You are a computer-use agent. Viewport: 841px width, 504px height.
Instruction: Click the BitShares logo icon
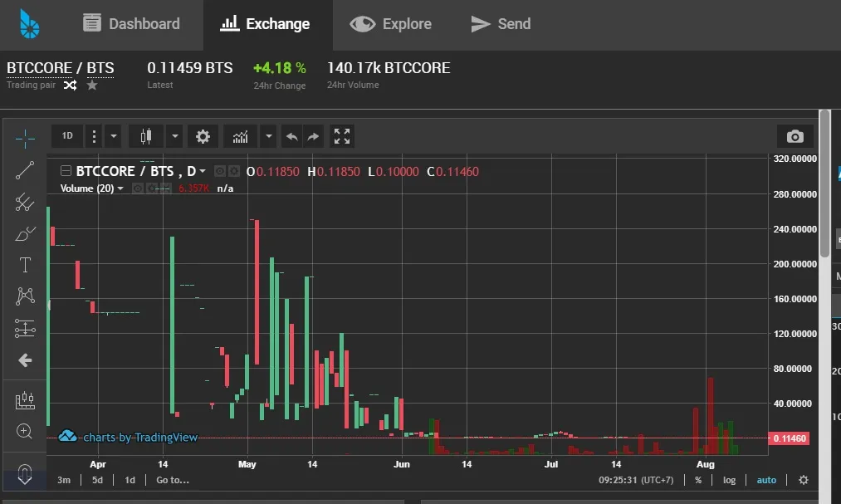pyautogui.click(x=30, y=24)
